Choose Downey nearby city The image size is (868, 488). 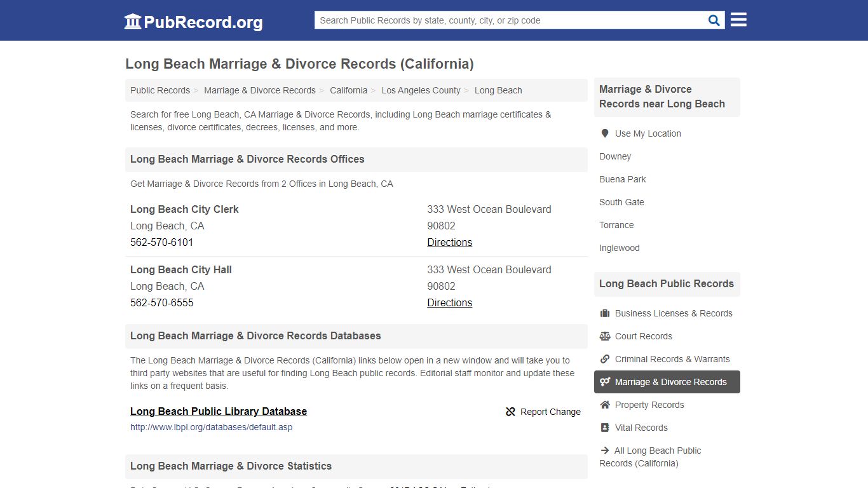pyautogui.click(x=615, y=156)
